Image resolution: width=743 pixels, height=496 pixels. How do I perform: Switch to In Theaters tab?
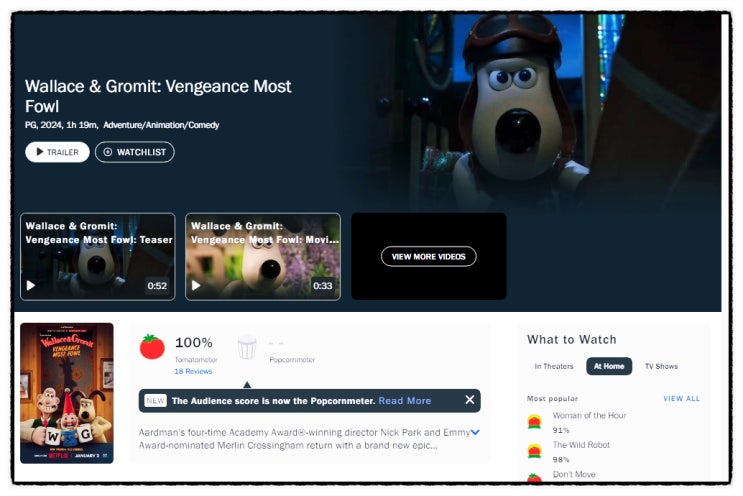pos(554,366)
